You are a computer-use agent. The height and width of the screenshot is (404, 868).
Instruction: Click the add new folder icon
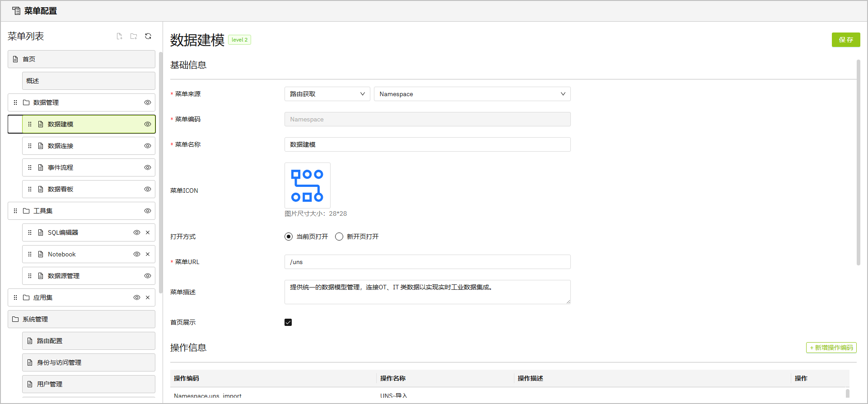134,36
